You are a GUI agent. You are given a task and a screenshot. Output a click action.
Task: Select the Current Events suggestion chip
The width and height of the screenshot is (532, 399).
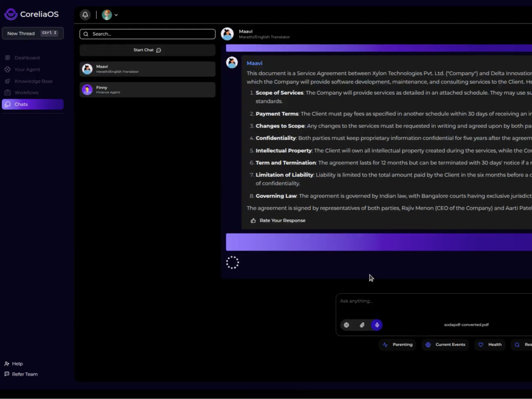[x=445, y=345]
